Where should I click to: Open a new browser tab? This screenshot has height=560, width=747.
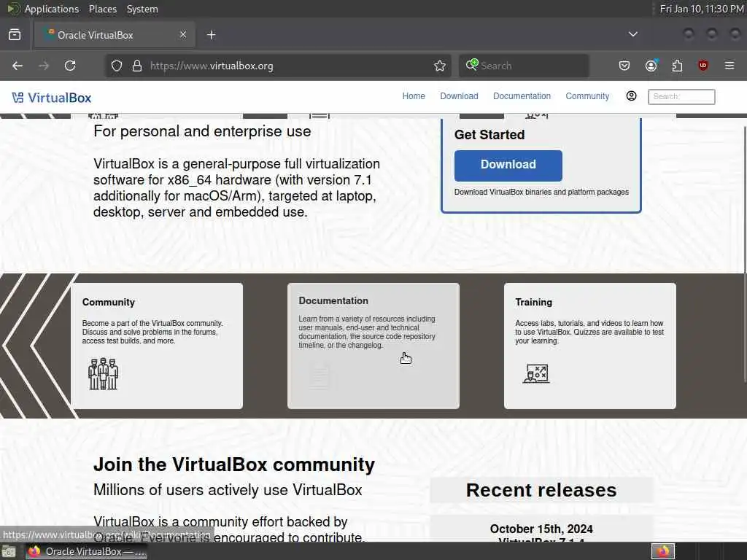211,35
